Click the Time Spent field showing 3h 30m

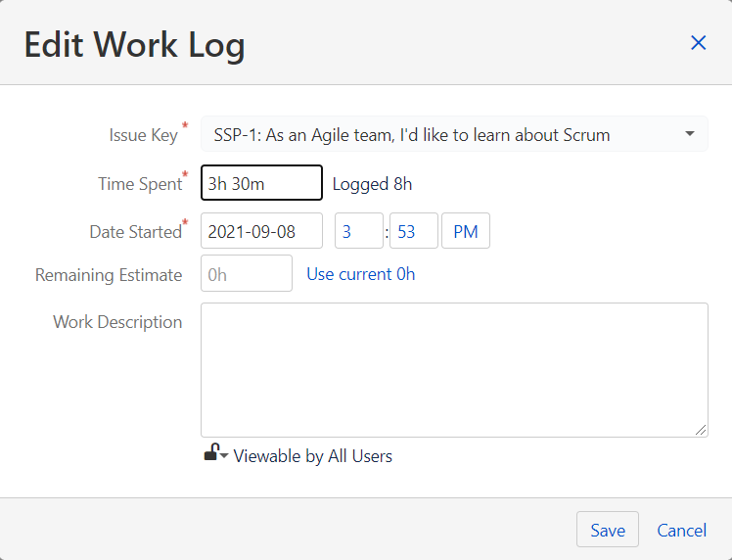tap(261, 183)
